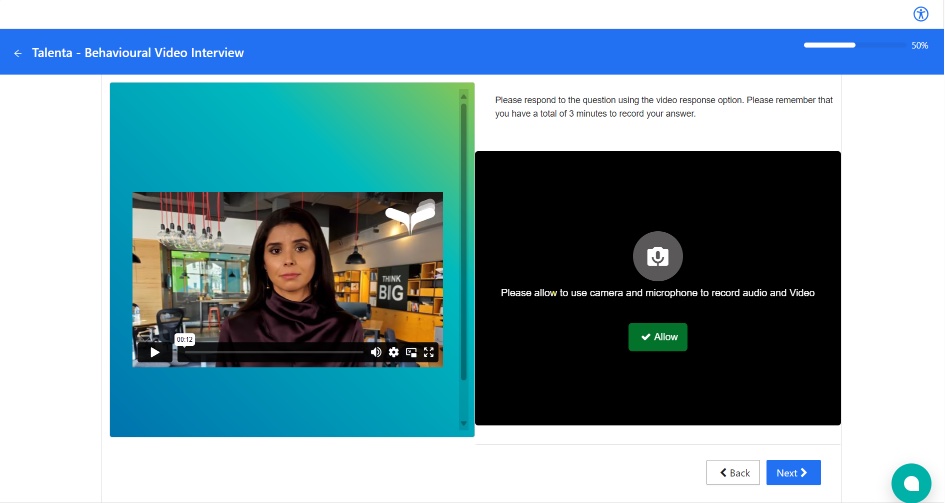The image size is (945, 503).
Task: Allow camera and microphone access
Action: pos(658,337)
